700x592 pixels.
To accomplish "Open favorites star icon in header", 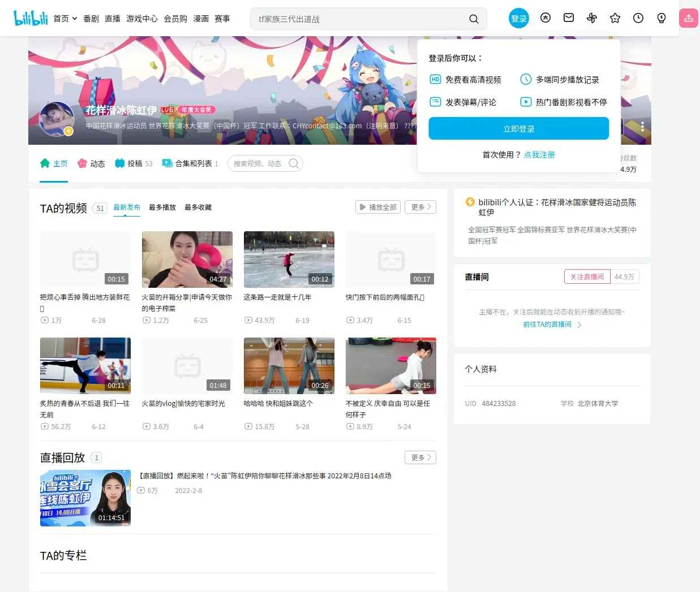I will pyautogui.click(x=615, y=18).
